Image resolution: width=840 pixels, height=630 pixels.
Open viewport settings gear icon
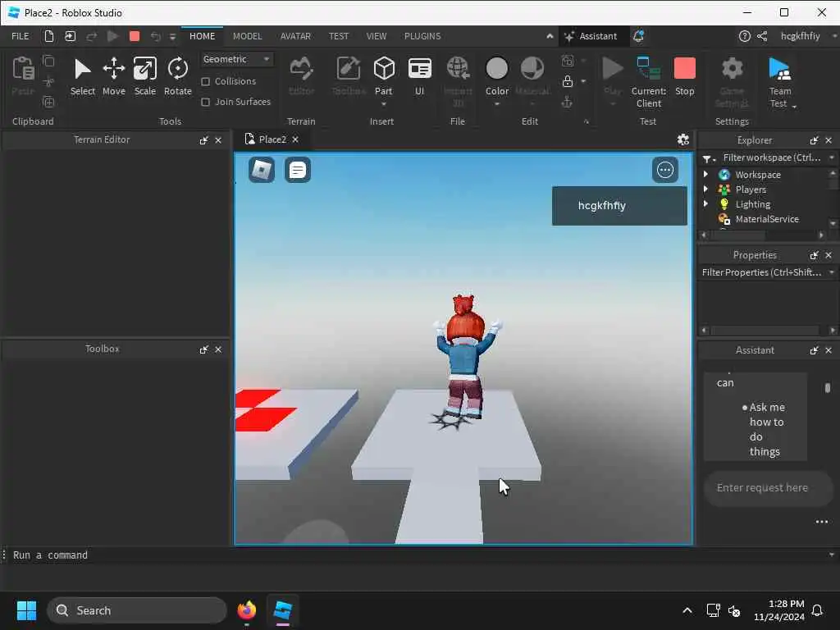click(682, 139)
